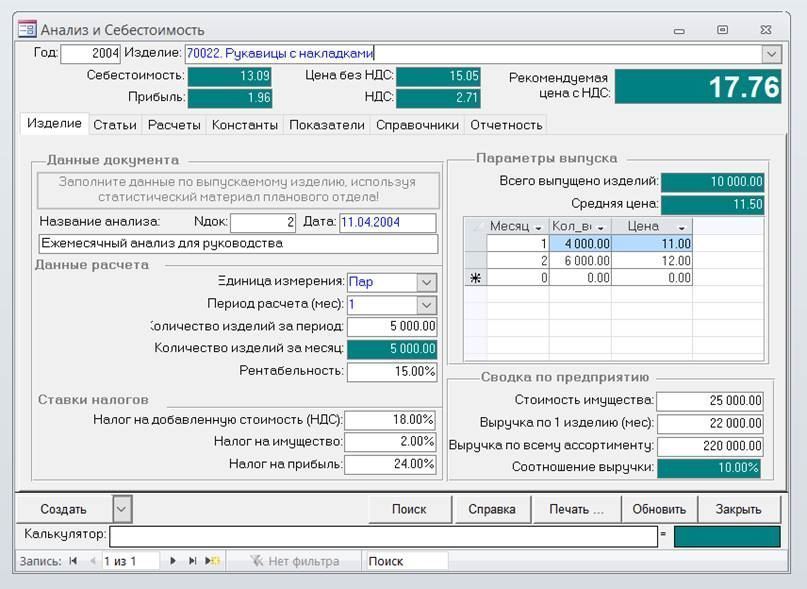Go to the previous record arrow

93,561
